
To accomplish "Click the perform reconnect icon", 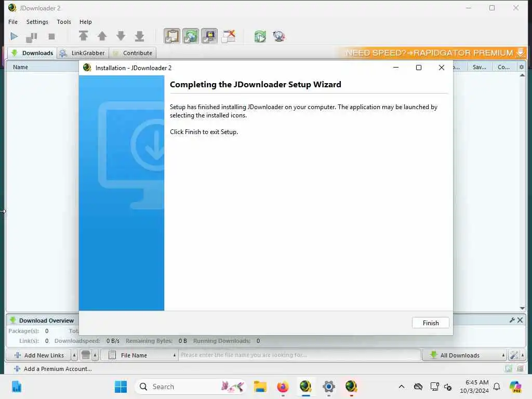I will coord(260,36).
